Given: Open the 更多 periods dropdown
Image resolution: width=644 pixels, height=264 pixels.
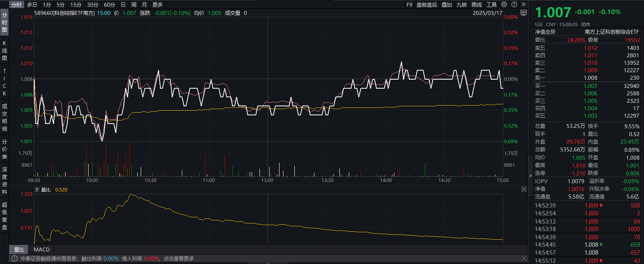Looking at the screenshot, I should point(158,5).
